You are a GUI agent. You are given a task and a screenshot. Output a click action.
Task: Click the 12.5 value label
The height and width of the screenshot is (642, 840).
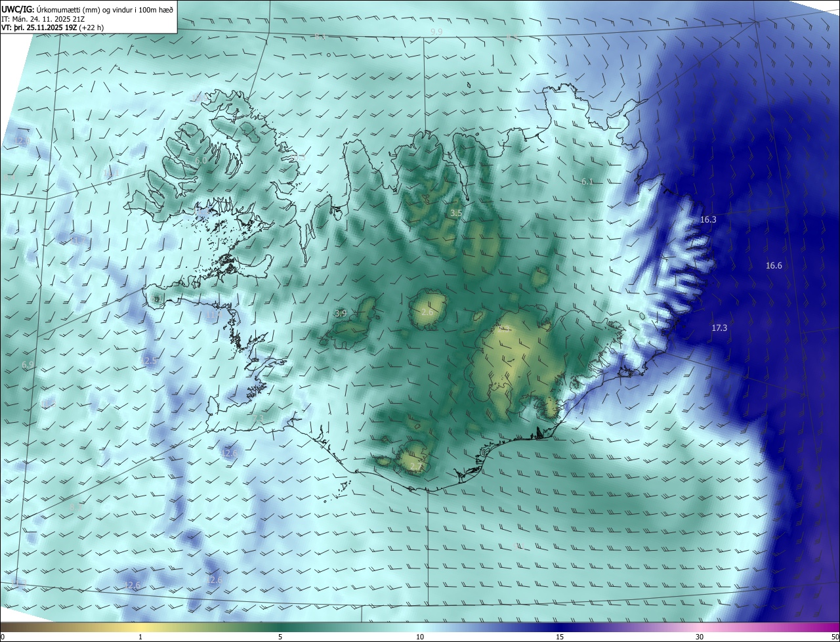click(150, 361)
